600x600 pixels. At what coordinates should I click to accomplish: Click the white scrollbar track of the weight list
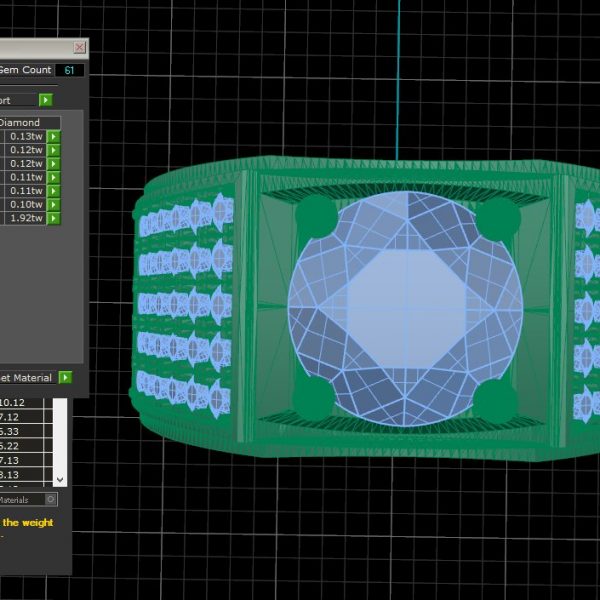pos(60,436)
